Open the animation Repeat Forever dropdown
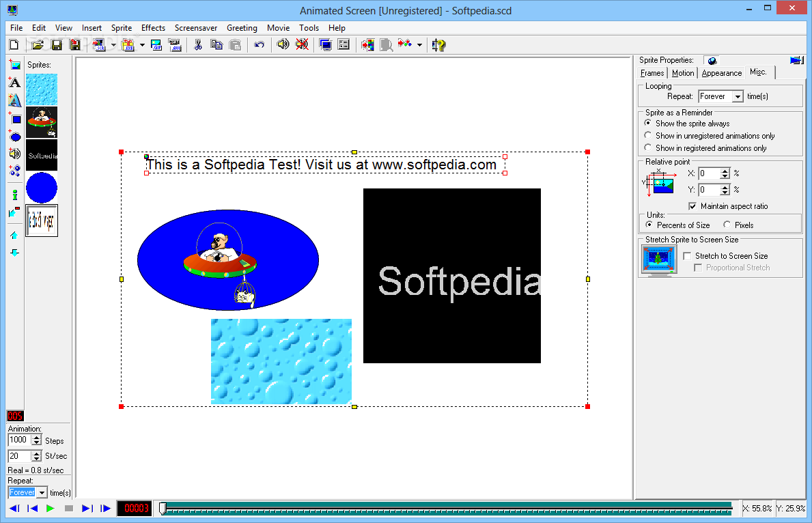812x523 pixels. click(x=42, y=492)
